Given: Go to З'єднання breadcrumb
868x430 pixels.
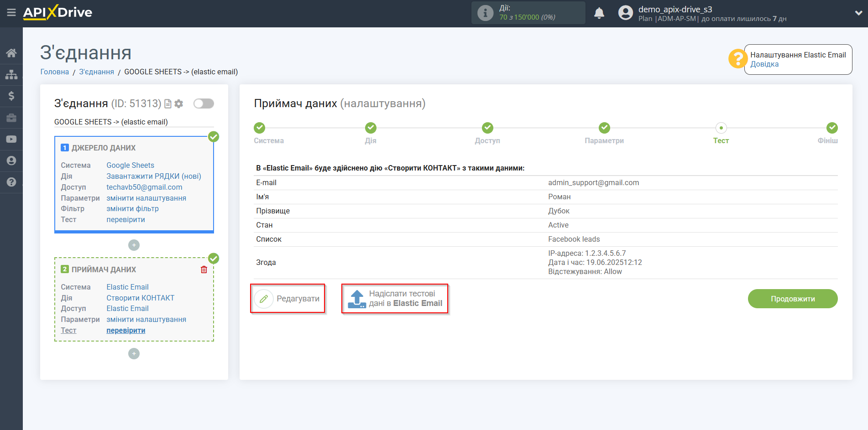Looking at the screenshot, I should pyautogui.click(x=97, y=72).
